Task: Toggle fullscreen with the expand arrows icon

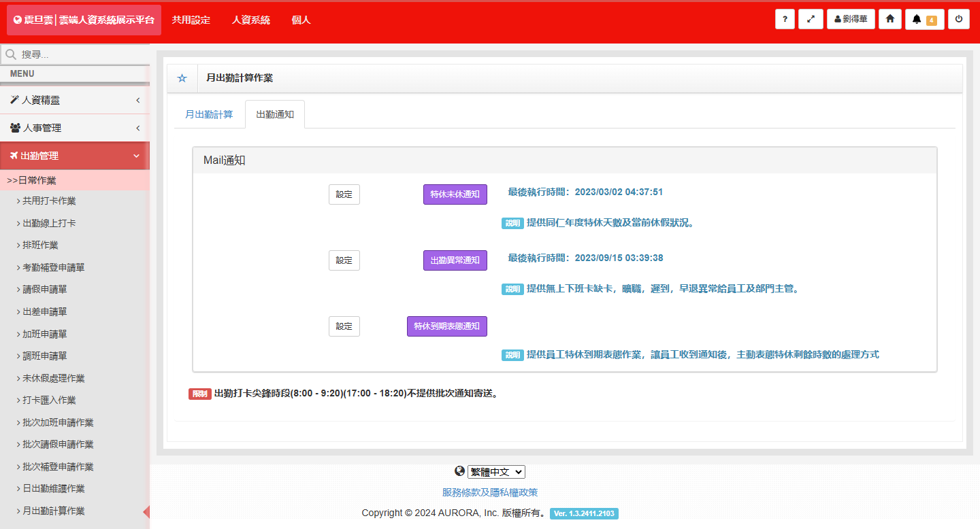Action: (x=811, y=19)
